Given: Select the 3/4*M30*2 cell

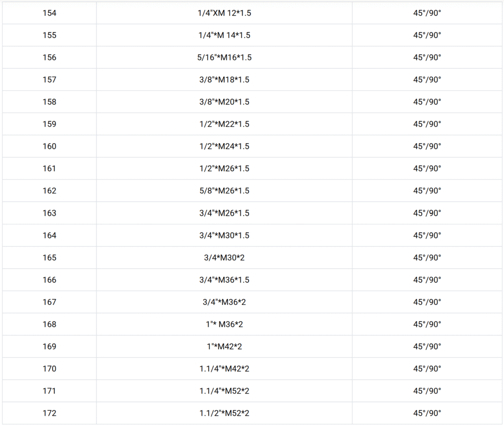Looking at the screenshot, I should click(x=224, y=257).
